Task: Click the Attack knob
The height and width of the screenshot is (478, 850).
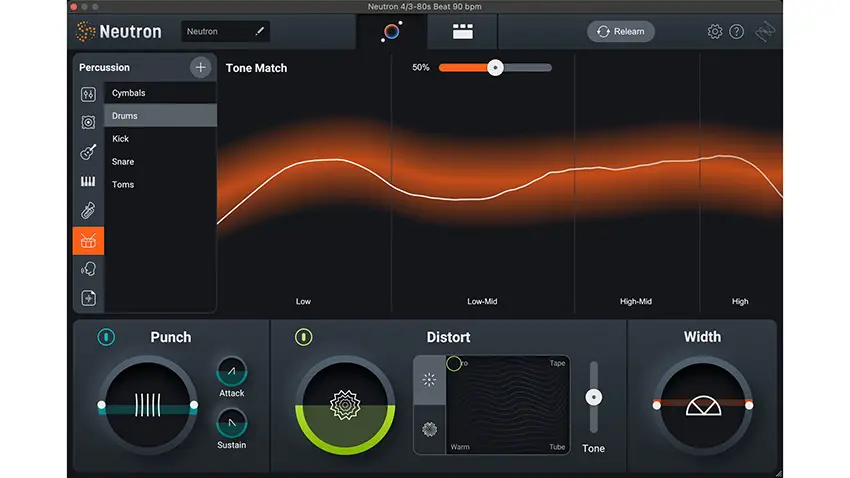Action: click(x=231, y=372)
